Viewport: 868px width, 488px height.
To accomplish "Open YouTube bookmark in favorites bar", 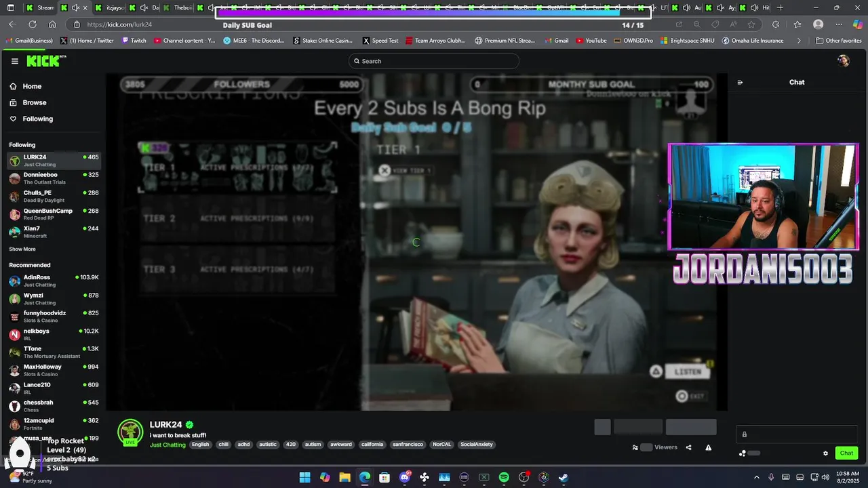I will [591, 41].
